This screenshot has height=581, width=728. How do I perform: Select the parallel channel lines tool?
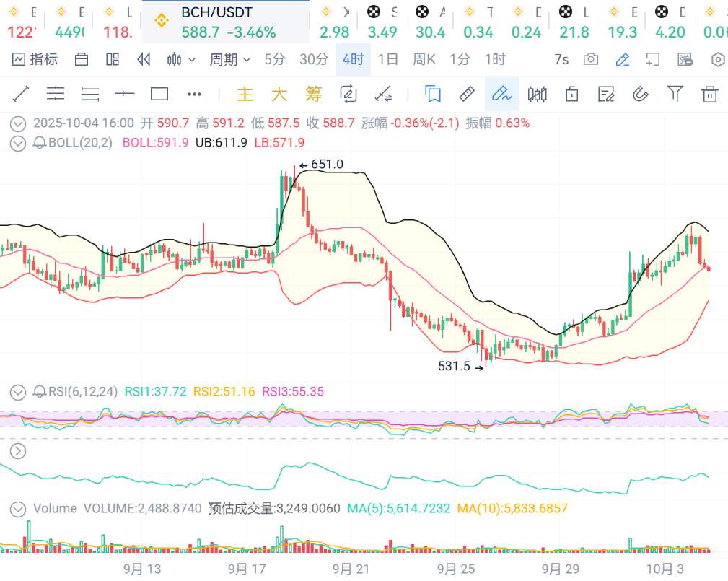click(x=56, y=95)
